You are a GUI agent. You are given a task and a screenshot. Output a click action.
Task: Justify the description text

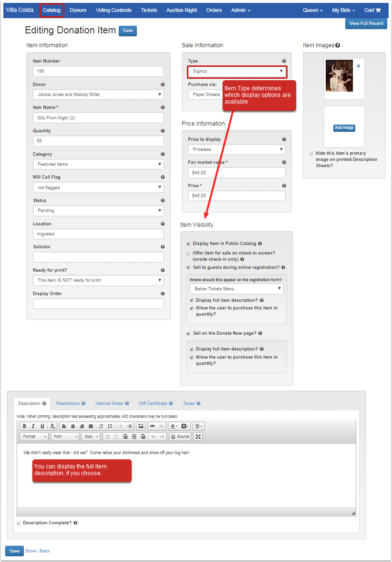[x=91, y=426]
